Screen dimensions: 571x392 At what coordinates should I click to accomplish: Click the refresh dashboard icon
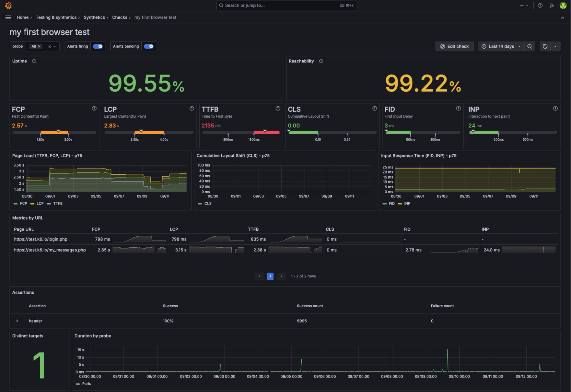(545, 46)
